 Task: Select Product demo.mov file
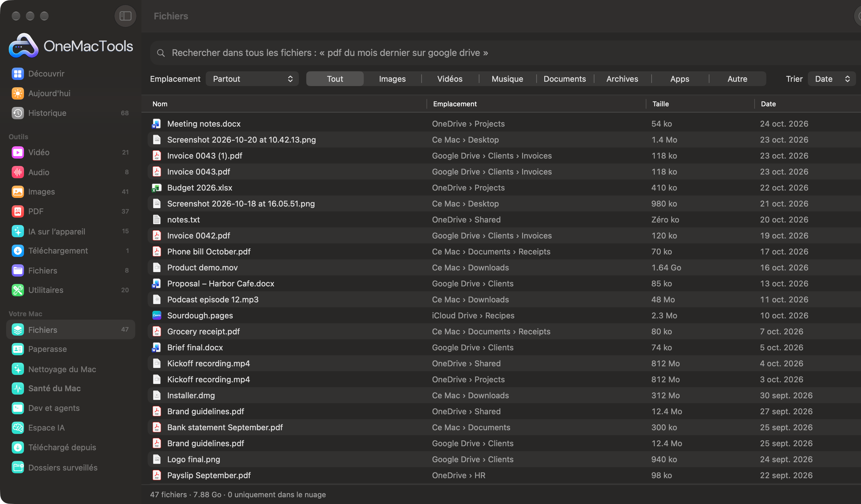point(504,267)
